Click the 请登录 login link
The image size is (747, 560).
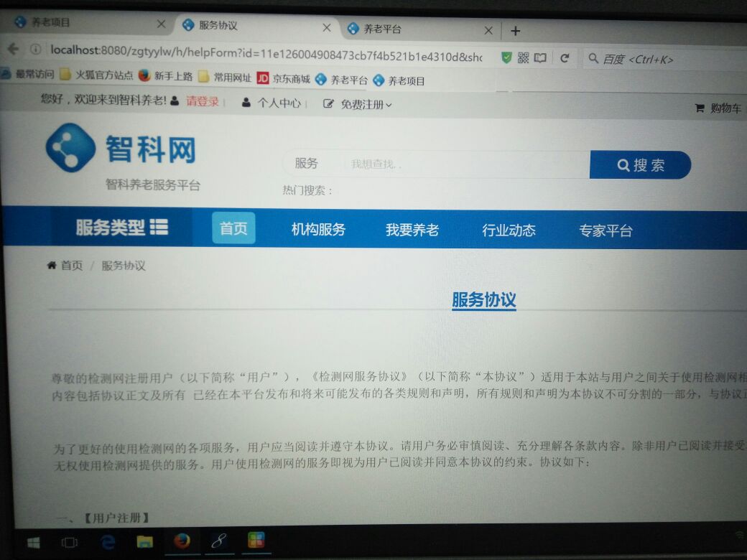tap(202, 102)
